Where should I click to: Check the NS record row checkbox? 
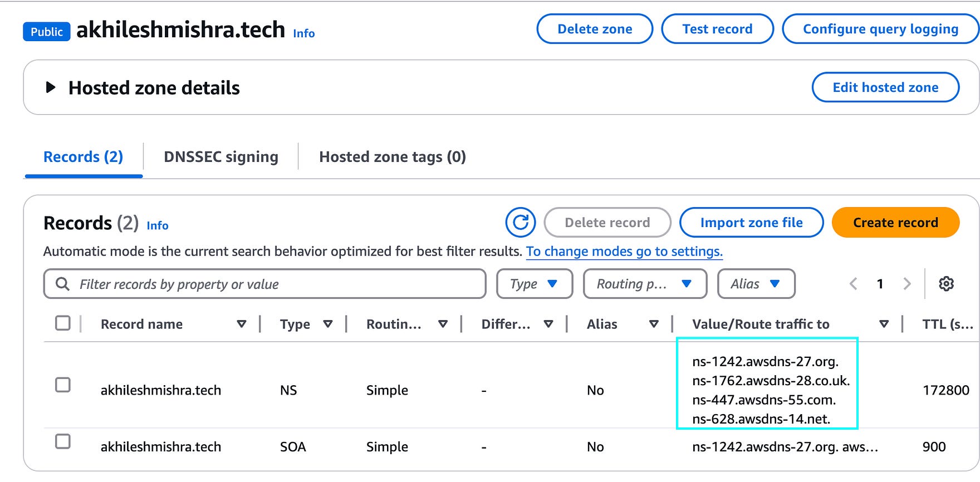(x=63, y=385)
